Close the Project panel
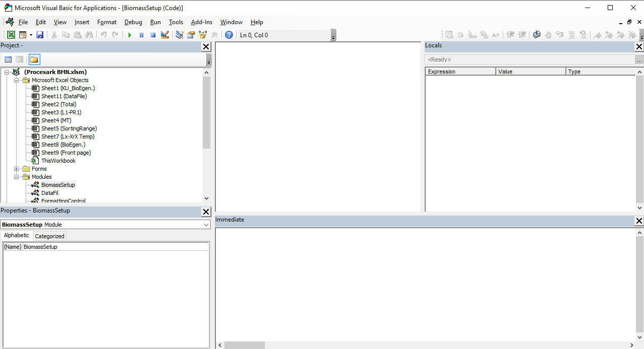Image resolution: width=644 pixels, height=349 pixels. coord(206,46)
